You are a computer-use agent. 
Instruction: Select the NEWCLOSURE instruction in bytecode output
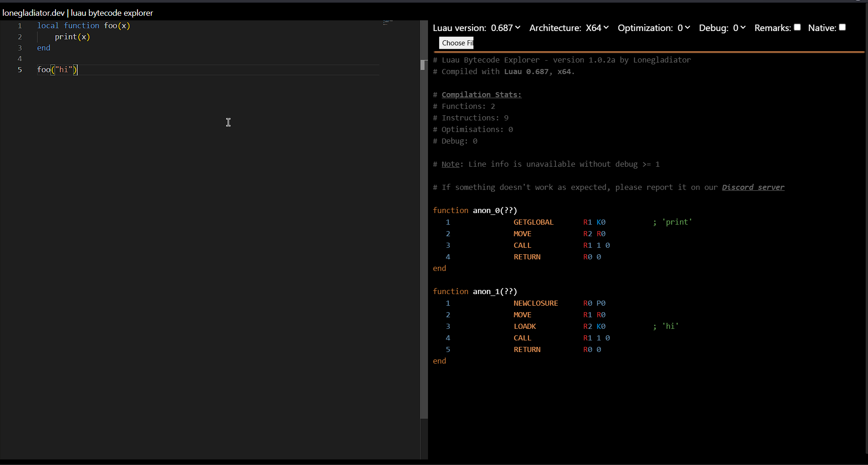(x=535, y=303)
